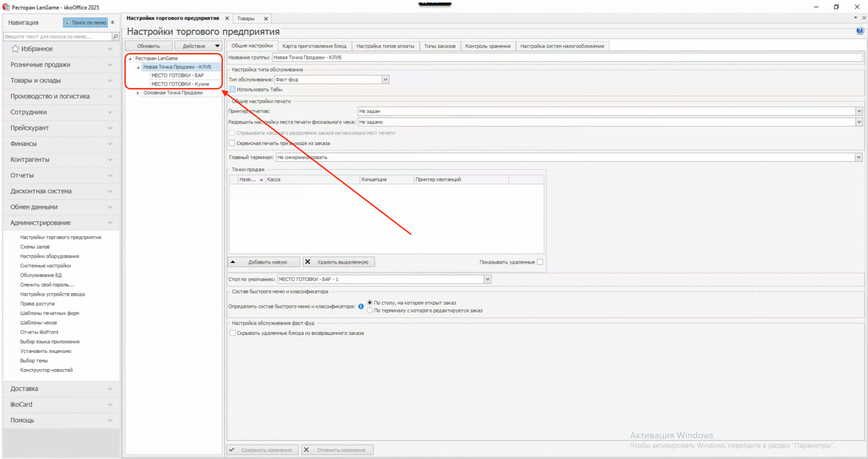Image resolution: width=868 pixels, height=459 pixels.
Task: Expand the Основная Точка Продажи tree node
Action: 138,93
